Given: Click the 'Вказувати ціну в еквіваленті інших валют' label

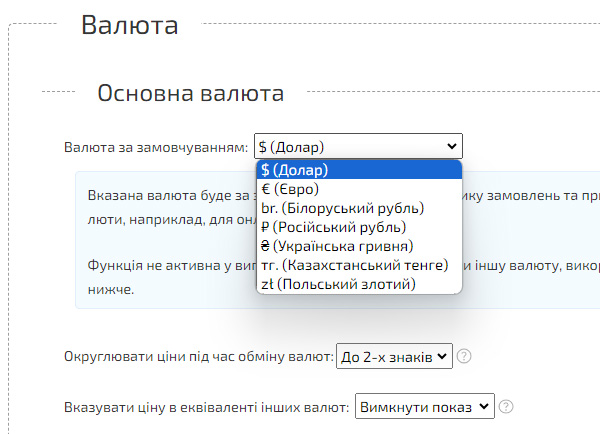Looking at the screenshot, I should (x=205, y=408).
